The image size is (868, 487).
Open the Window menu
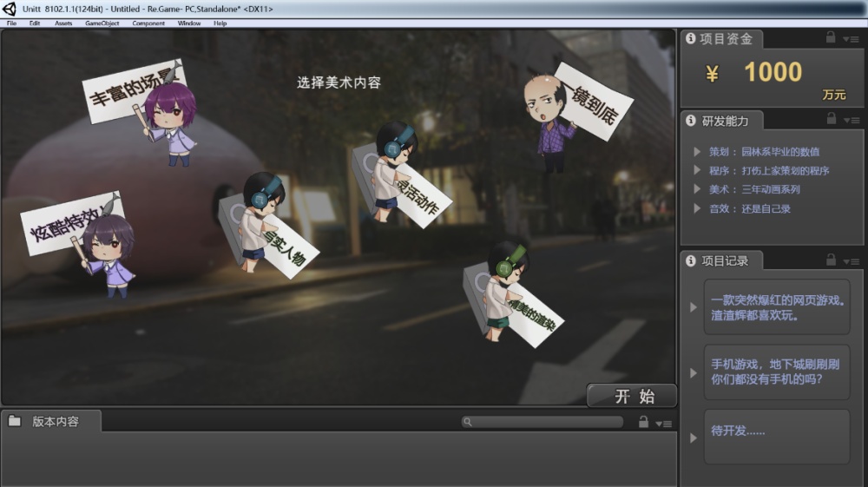(x=188, y=23)
